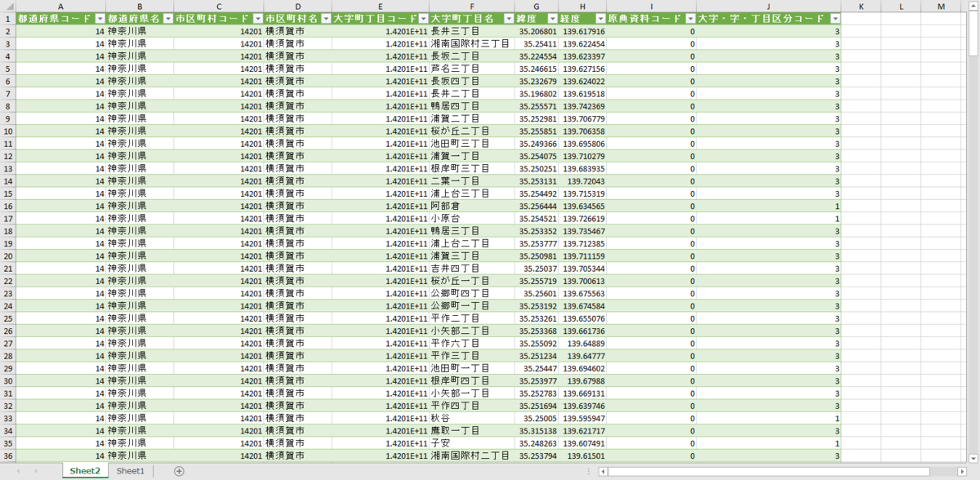Click cell 鷹取一丁目
The height and width of the screenshot is (480, 980).
[471, 430]
